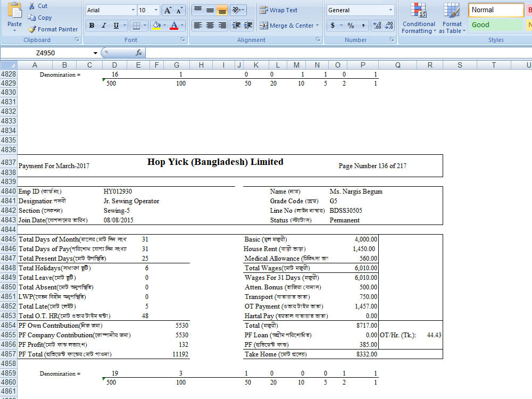Open the text Orientation options
The width and height of the screenshot is (532, 399).
click(x=238, y=10)
